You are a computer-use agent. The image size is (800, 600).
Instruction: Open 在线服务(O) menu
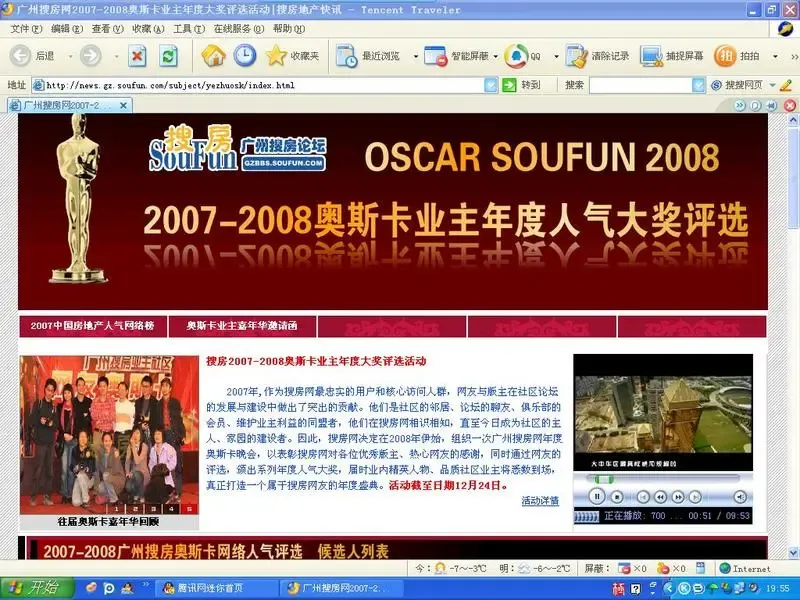(239, 29)
